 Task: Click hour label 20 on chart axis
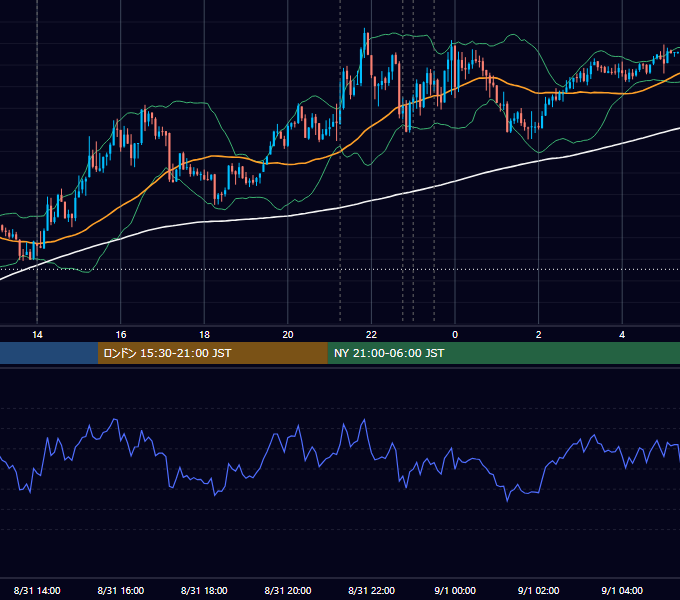click(x=288, y=335)
